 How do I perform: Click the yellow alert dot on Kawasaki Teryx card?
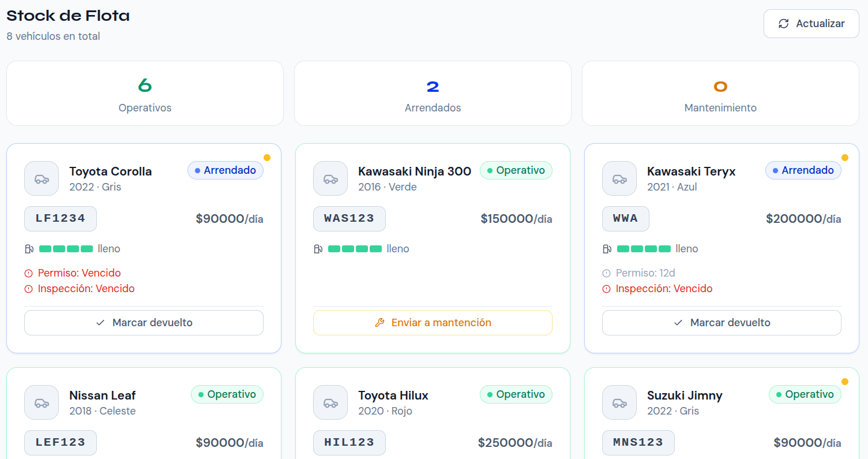[x=845, y=158]
